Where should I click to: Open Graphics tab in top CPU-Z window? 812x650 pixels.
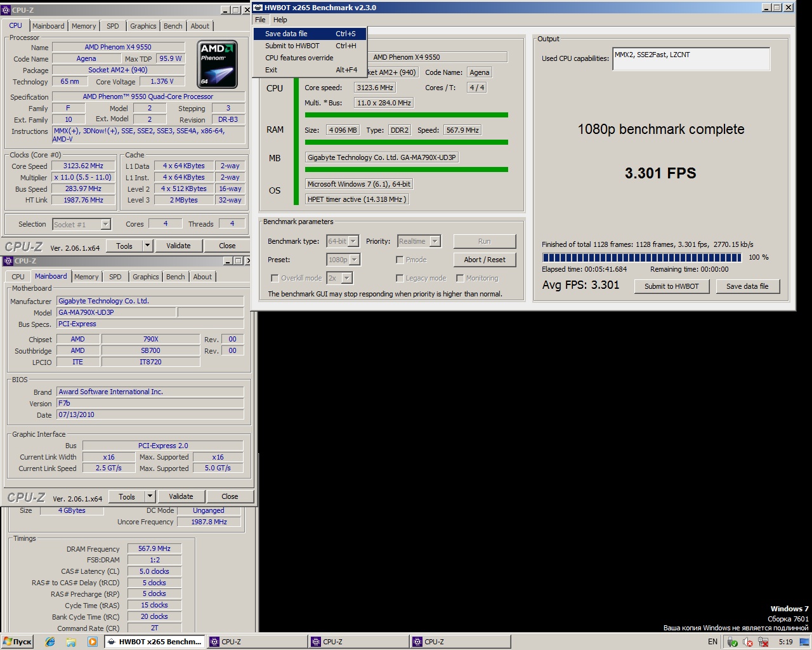point(143,26)
